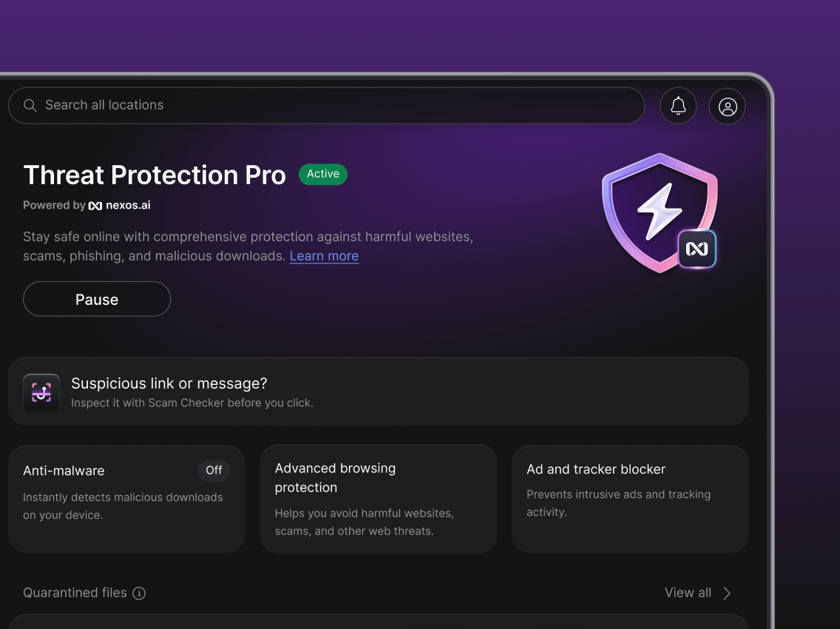This screenshot has height=629, width=840.
Task: Click the search magnifier icon
Action: click(30, 105)
